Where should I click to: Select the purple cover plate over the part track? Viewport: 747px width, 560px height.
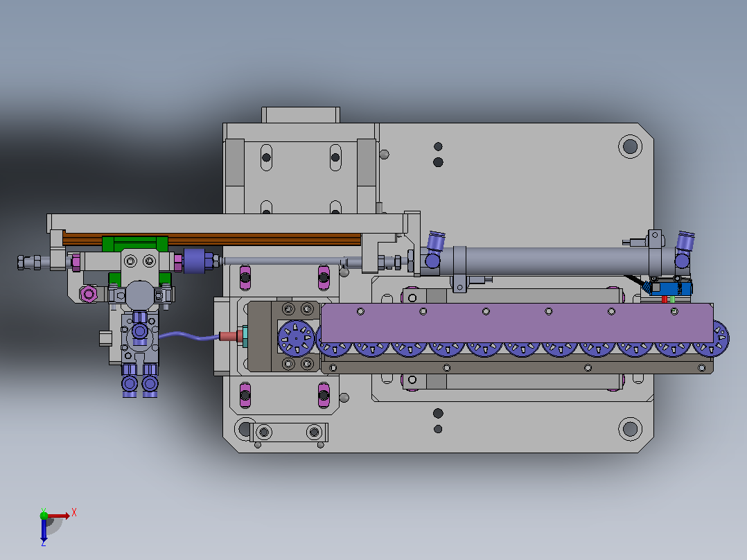click(x=518, y=323)
